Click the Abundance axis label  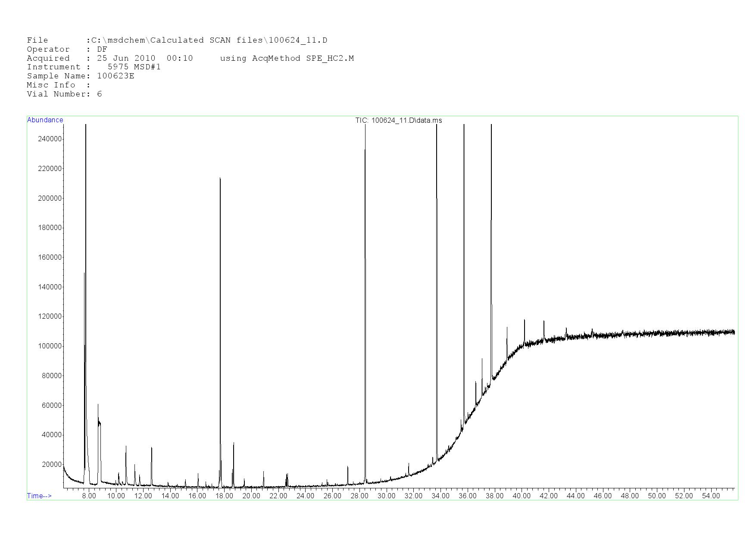point(45,120)
